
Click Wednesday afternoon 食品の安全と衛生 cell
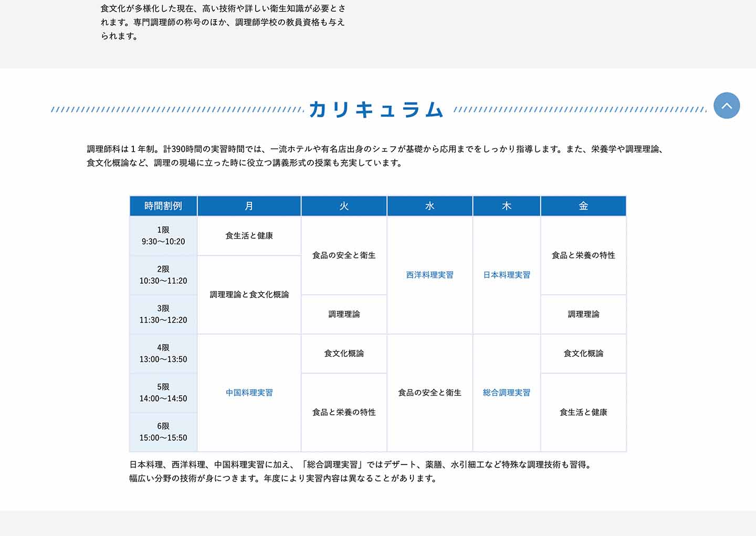pos(429,393)
